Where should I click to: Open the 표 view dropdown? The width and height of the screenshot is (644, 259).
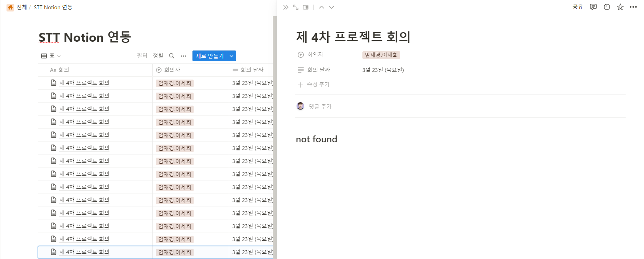coord(51,56)
